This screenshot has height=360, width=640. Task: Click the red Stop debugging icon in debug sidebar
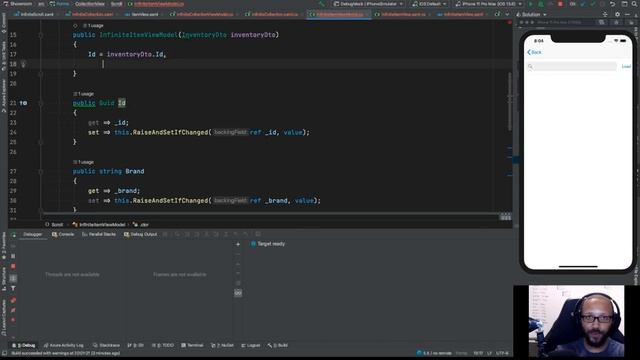(13, 266)
